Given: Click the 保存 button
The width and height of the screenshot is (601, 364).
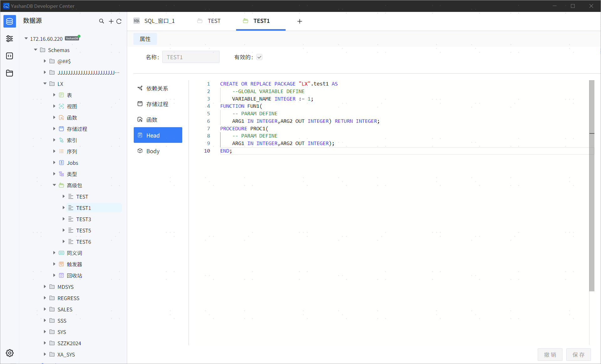Looking at the screenshot, I should point(578,355).
